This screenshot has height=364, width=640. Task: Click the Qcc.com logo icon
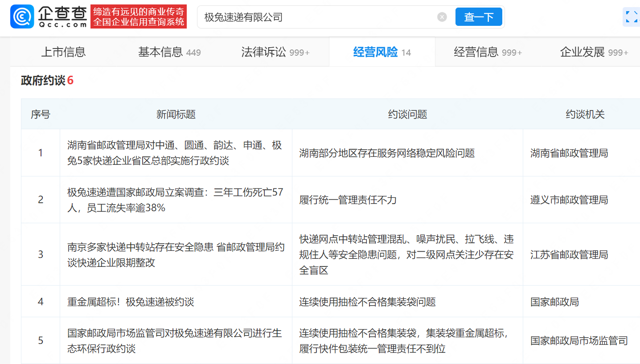coord(22,17)
